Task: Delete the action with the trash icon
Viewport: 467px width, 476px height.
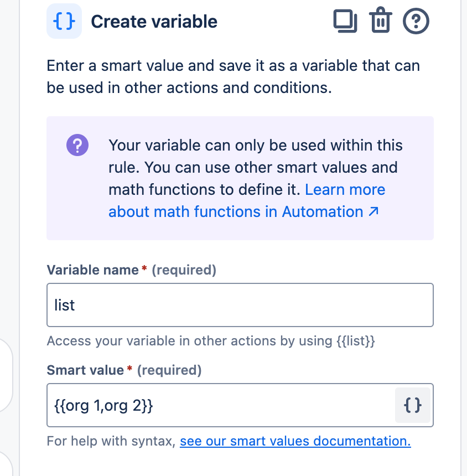Action: (x=380, y=22)
